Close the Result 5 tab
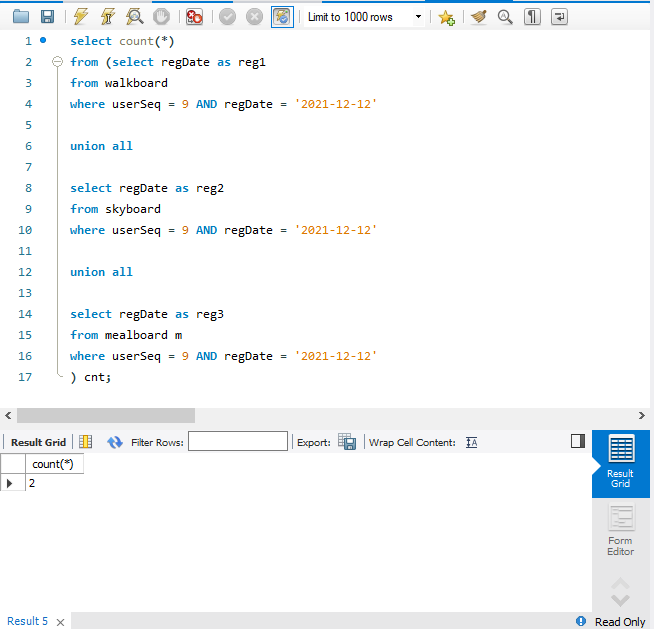The image size is (654, 629). coord(60,622)
